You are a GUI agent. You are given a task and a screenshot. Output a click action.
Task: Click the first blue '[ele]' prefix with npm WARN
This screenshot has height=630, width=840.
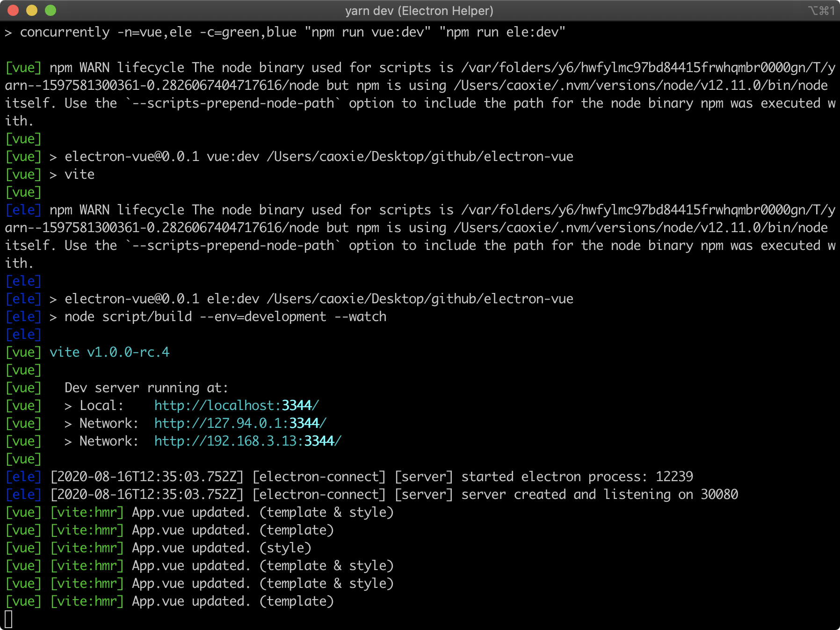coord(23,210)
